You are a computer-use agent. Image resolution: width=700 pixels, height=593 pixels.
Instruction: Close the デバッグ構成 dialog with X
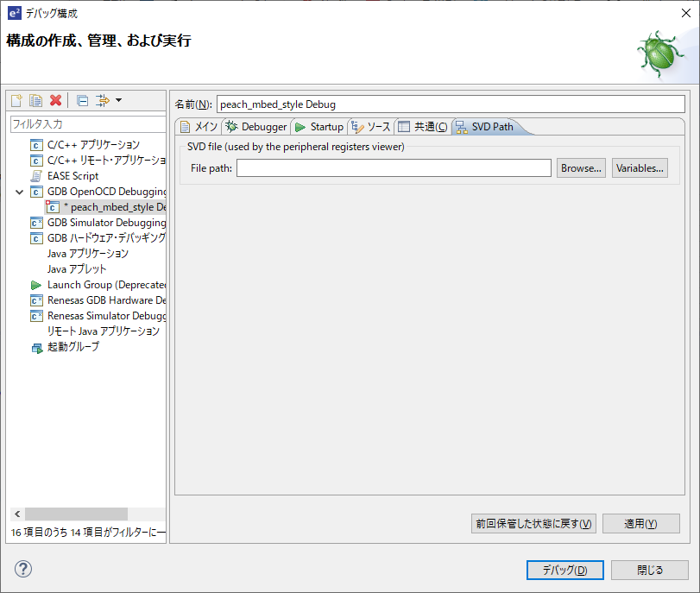(x=686, y=14)
